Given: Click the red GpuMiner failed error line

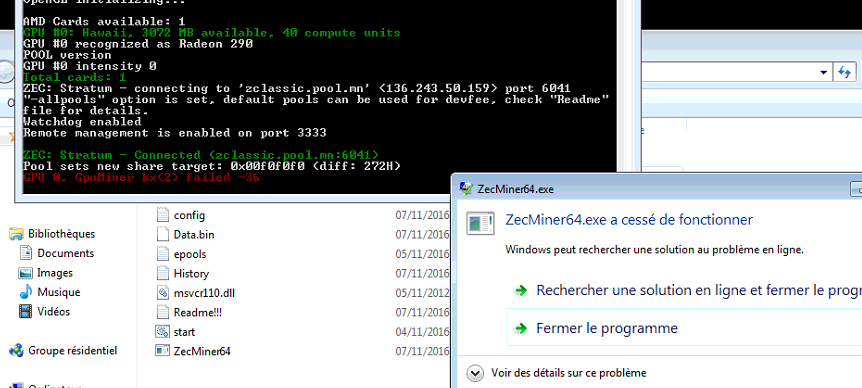Looking at the screenshot, I should tap(141, 178).
